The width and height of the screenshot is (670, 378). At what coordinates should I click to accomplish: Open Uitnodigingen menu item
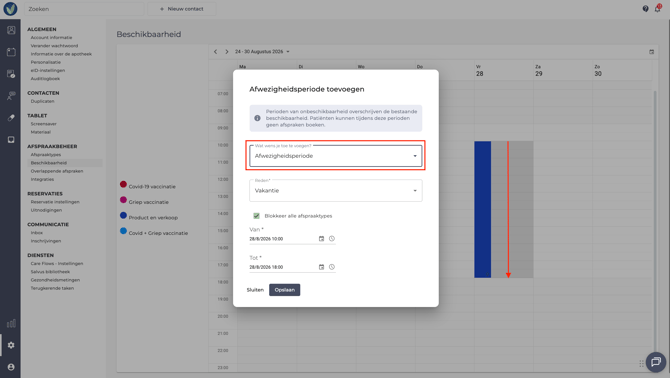46,210
